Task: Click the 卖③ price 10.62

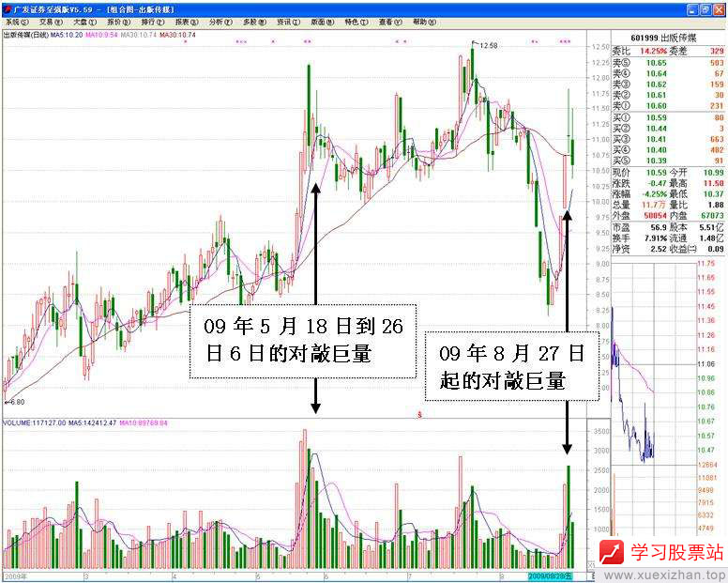Action: (x=657, y=84)
